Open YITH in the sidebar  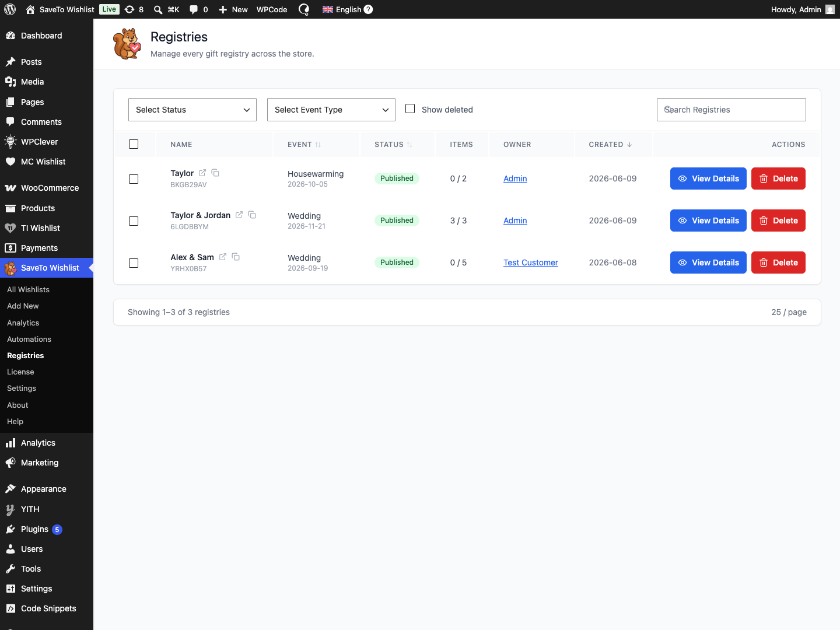click(x=47, y=509)
